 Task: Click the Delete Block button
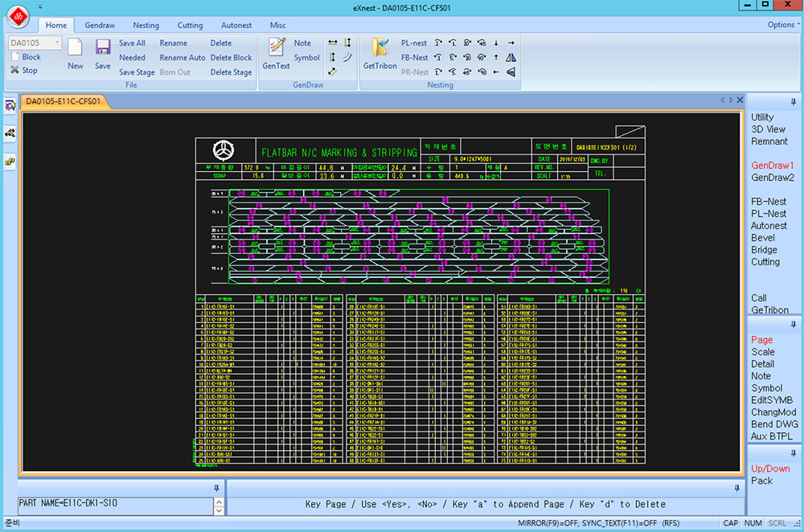231,58
